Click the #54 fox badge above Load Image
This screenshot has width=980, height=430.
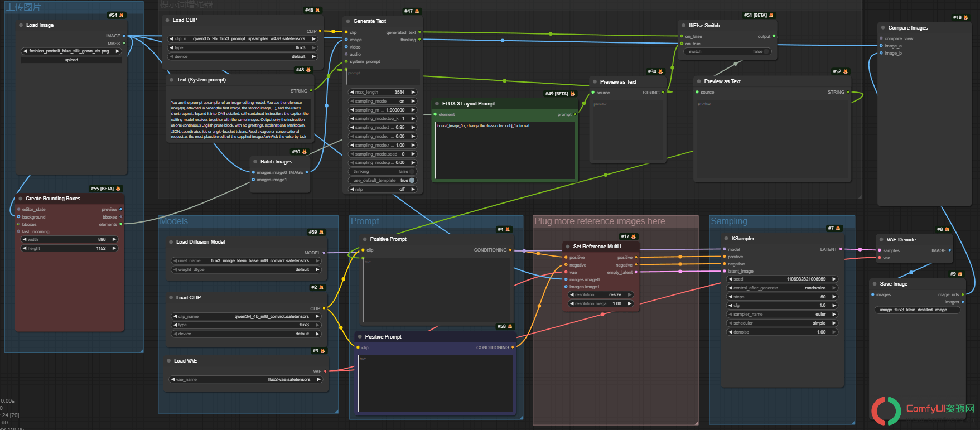(x=117, y=15)
